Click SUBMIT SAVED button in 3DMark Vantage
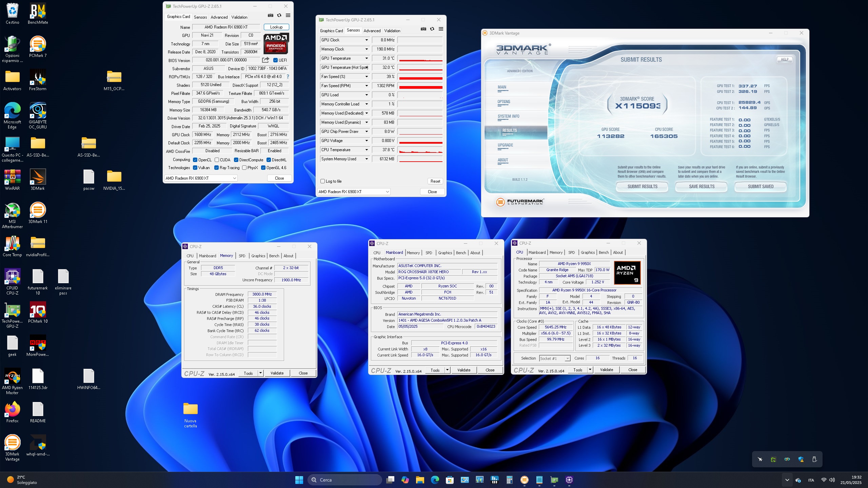868x488 pixels. [x=761, y=187]
